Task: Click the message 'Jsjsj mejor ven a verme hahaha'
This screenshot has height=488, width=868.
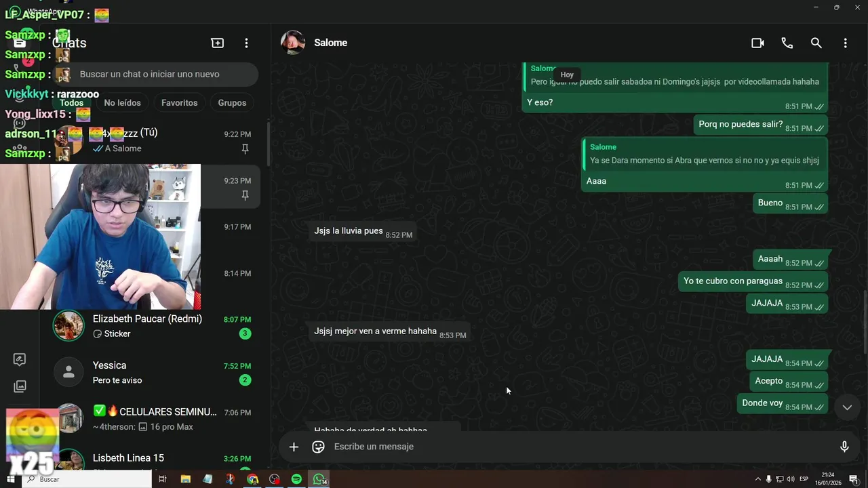Action: (389, 332)
